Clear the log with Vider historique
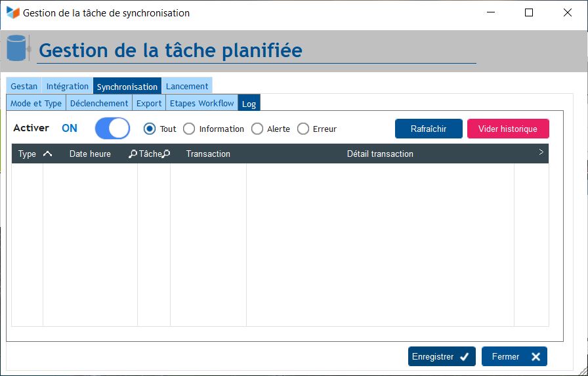Image resolution: width=588 pixels, height=376 pixels. pos(507,129)
